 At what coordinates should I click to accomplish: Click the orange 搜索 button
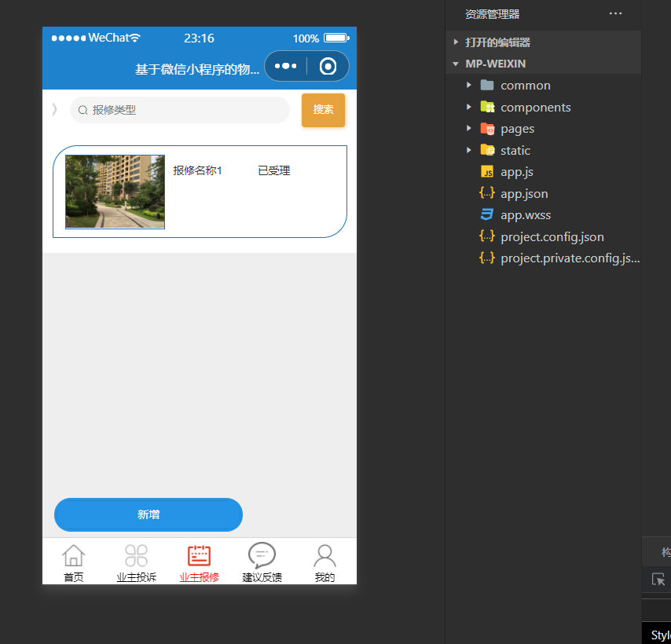pyautogui.click(x=323, y=110)
